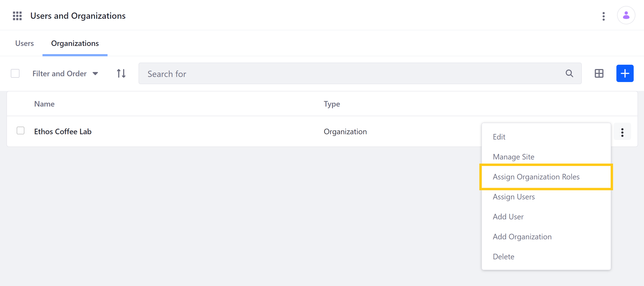Click Add User in context menu
This screenshot has height=286, width=644.
pos(508,216)
